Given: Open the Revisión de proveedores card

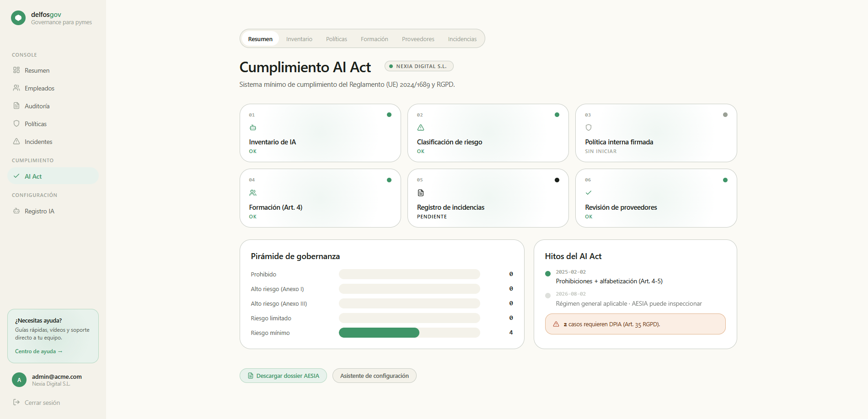Looking at the screenshot, I should tap(656, 198).
